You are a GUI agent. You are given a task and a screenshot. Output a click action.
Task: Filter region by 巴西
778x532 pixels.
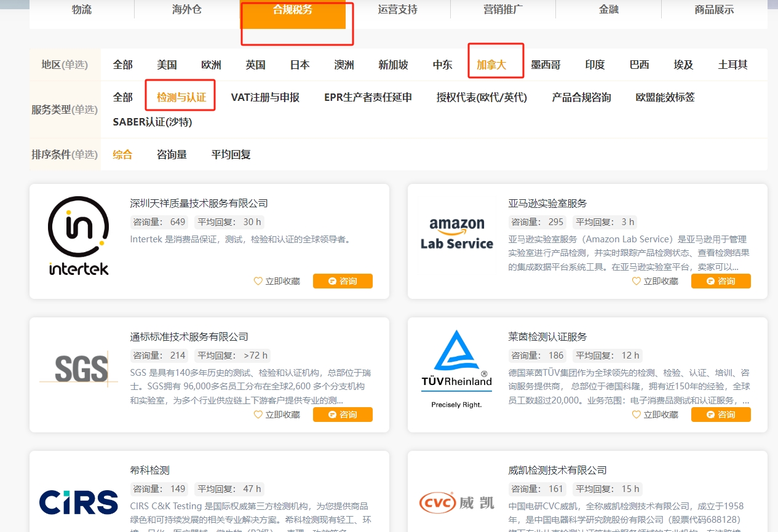[x=639, y=65]
